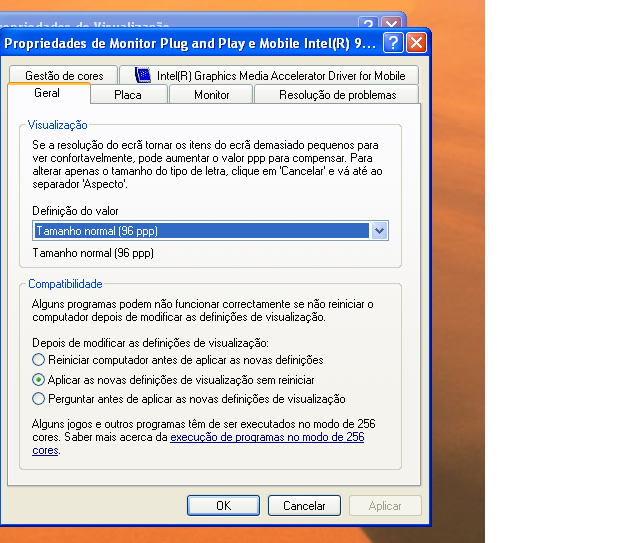This screenshot has height=543, width=640.
Task: Switch to the Gestão de cores tab
Action: coord(64,75)
